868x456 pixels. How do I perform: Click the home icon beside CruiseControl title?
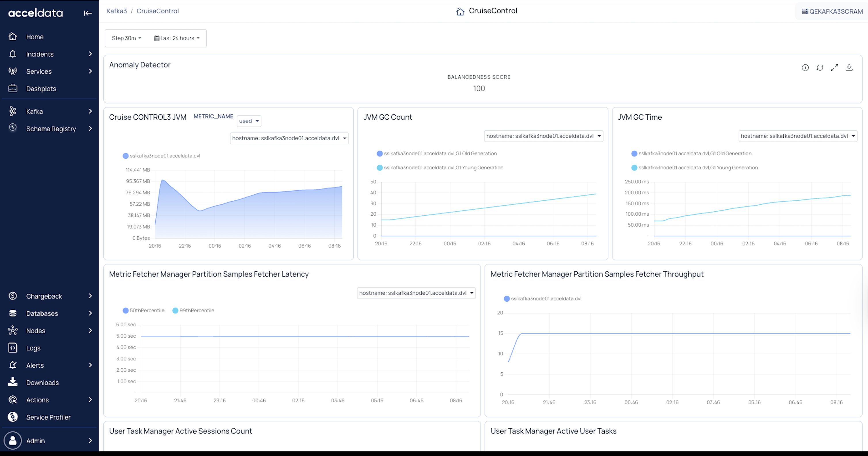tap(460, 12)
